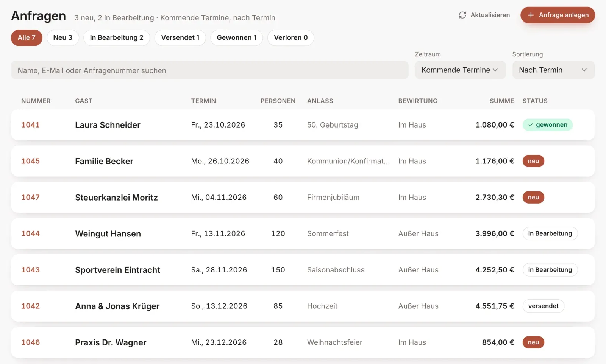Click the date Fr., 13.11.2026

pos(218,234)
